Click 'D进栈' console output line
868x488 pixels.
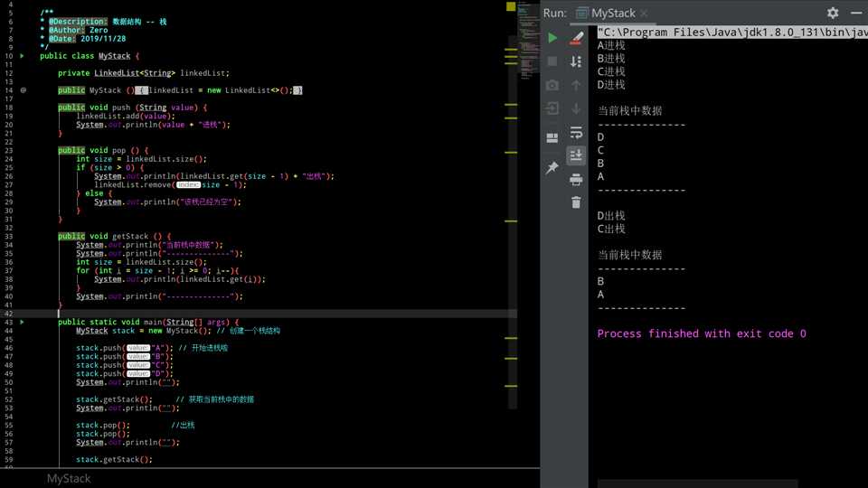tap(610, 85)
